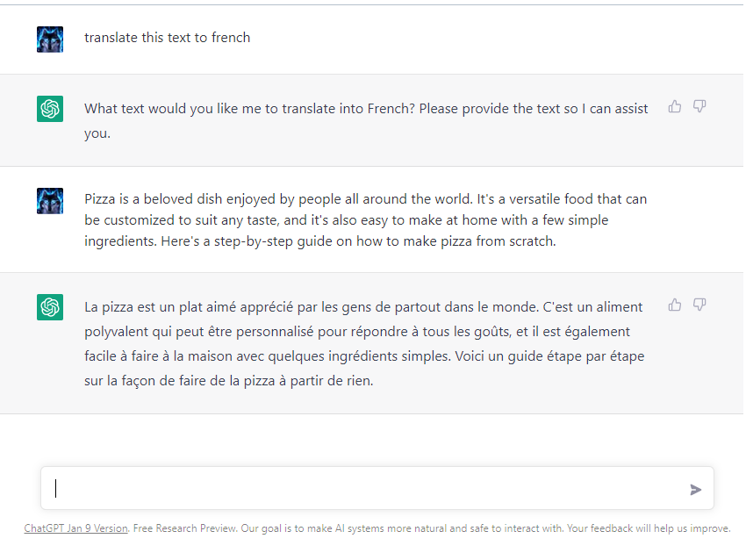746x560 pixels.
Task: Click the user avatar next to the translation request
Action: [50, 39]
